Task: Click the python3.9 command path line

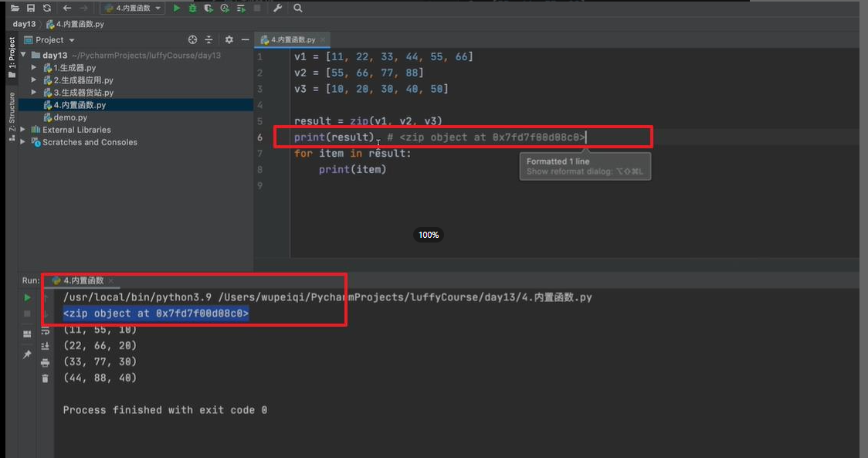Action: point(327,297)
